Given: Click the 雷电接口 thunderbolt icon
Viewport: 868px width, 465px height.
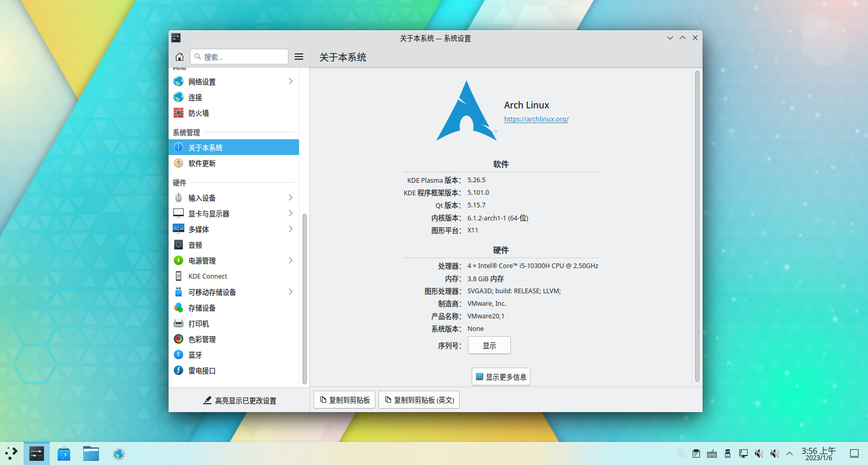Looking at the screenshot, I should coord(179,371).
